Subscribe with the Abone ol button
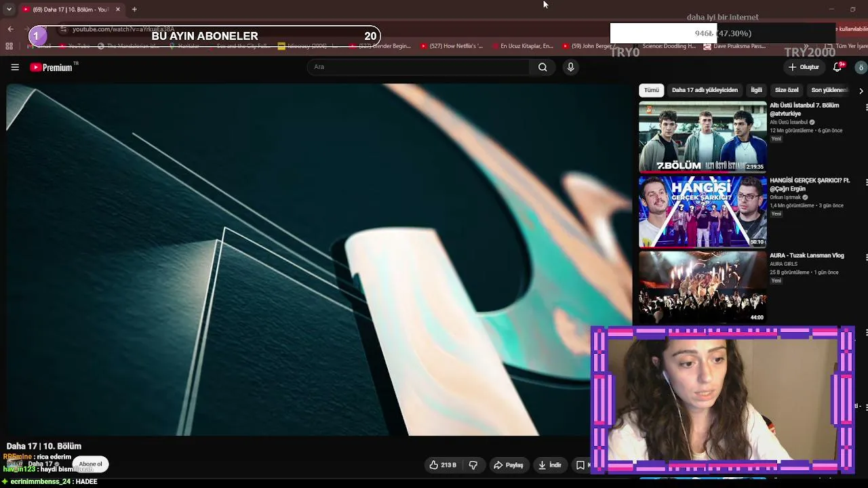 click(x=90, y=464)
